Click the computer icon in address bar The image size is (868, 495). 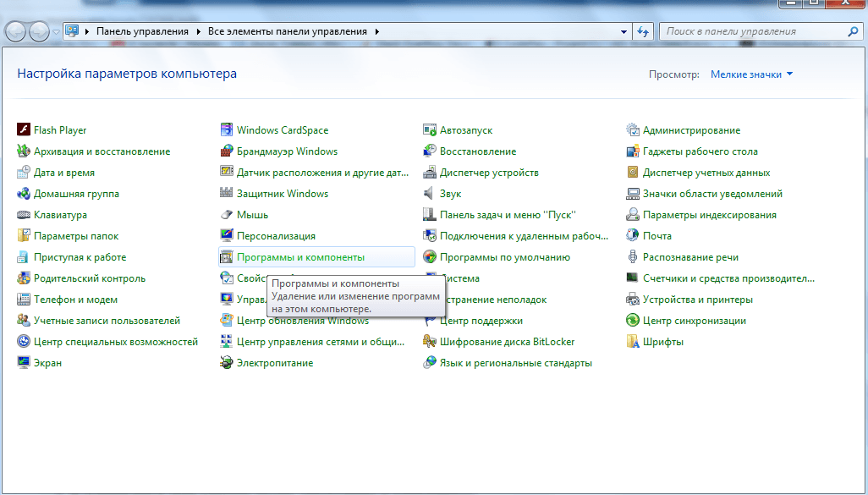click(x=72, y=31)
